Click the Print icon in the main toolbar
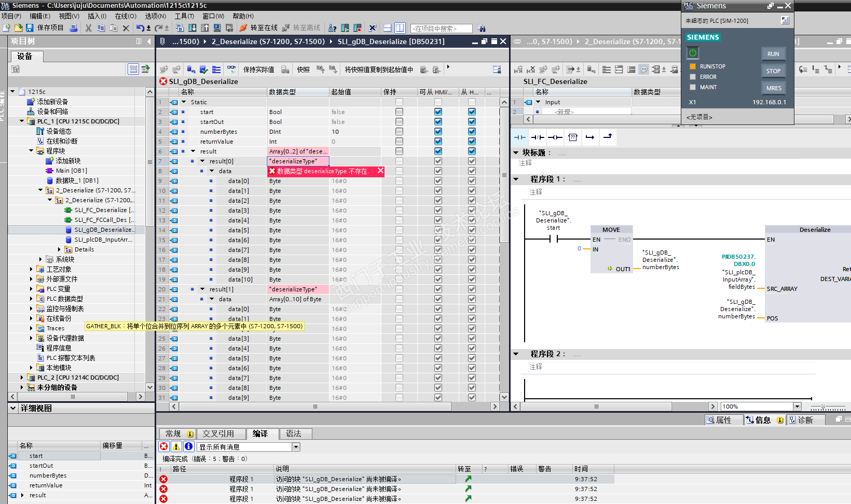851x504 pixels. click(x=74, y=27)
